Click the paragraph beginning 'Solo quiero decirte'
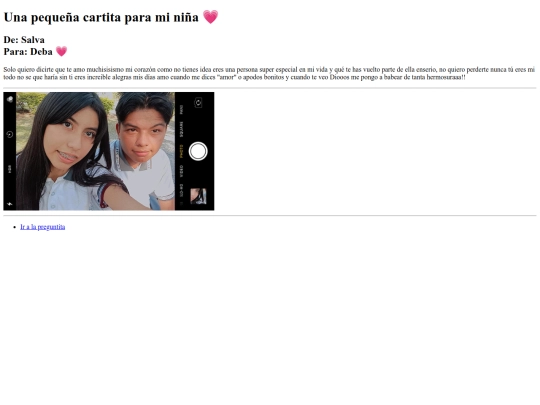 coord(269,73)
